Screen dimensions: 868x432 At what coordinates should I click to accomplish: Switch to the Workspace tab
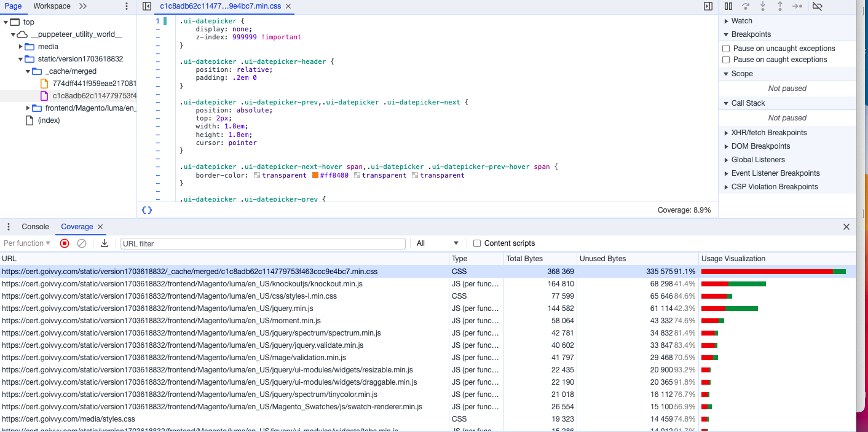coord(52,6)
